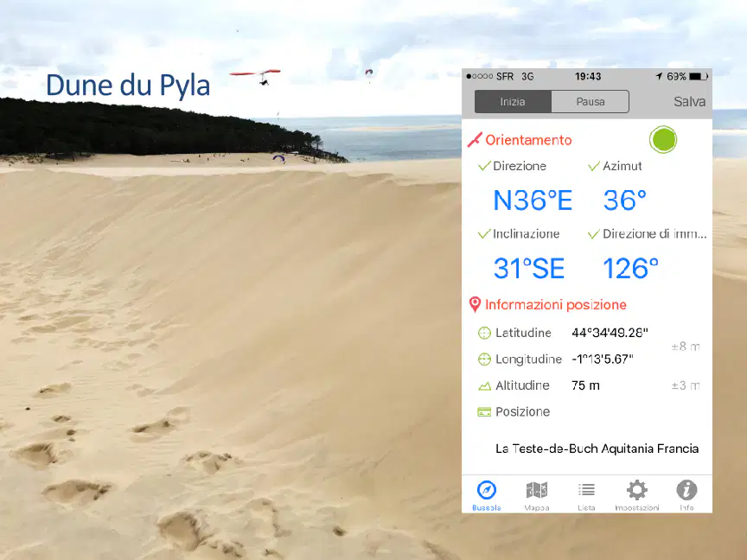Image resolution: width=747 pixels, height=560 pixels.
Task: Click the battery icon in status bar
Action: pyautogui.click(x=699, y=76)
